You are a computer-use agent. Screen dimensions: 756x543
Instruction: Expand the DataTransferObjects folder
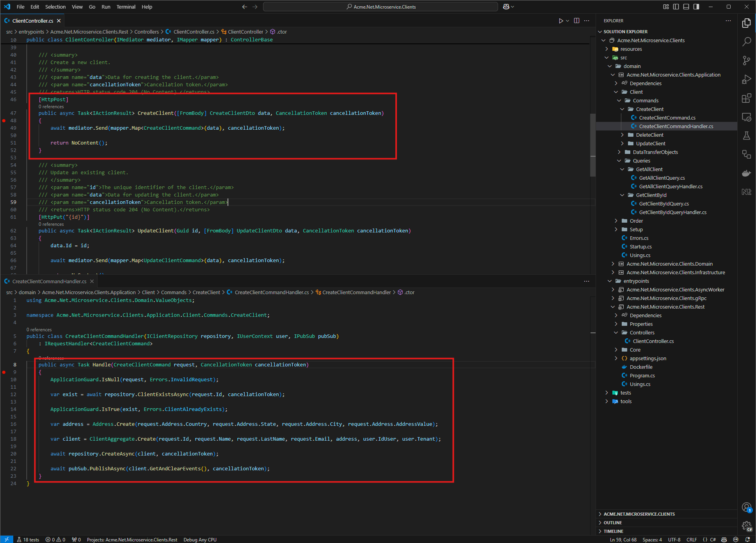[x=619, y=152]
